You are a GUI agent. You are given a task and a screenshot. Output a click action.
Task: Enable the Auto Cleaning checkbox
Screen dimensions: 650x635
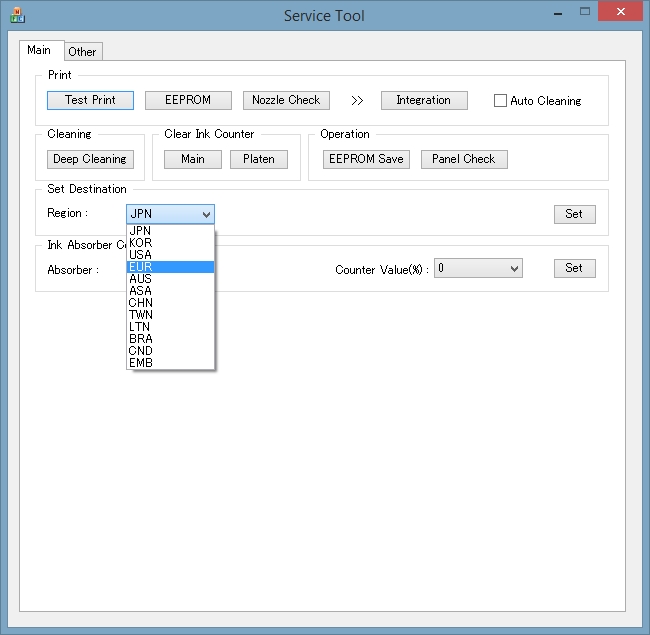[502, 101]
